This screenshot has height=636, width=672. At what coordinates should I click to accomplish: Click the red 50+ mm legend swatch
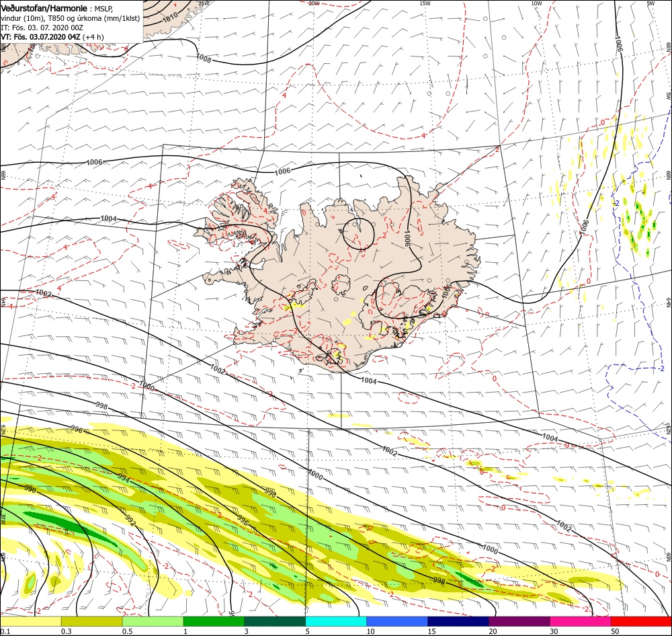click(641, 621)
